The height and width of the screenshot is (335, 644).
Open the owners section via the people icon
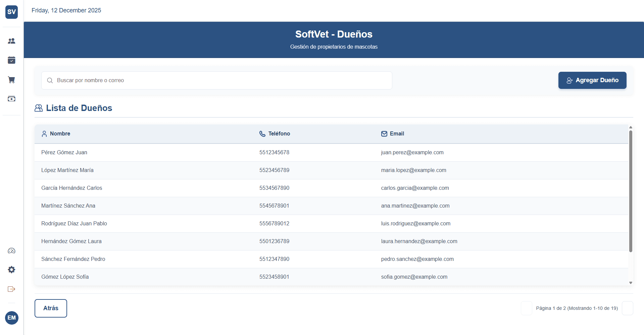(x=11, y=41)
